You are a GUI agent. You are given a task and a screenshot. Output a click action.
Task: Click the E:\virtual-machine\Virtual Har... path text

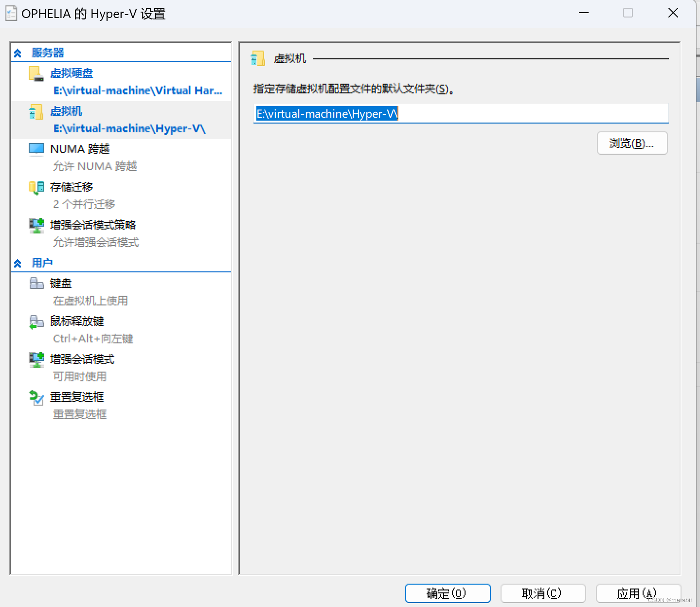click(x=138, y=90)
